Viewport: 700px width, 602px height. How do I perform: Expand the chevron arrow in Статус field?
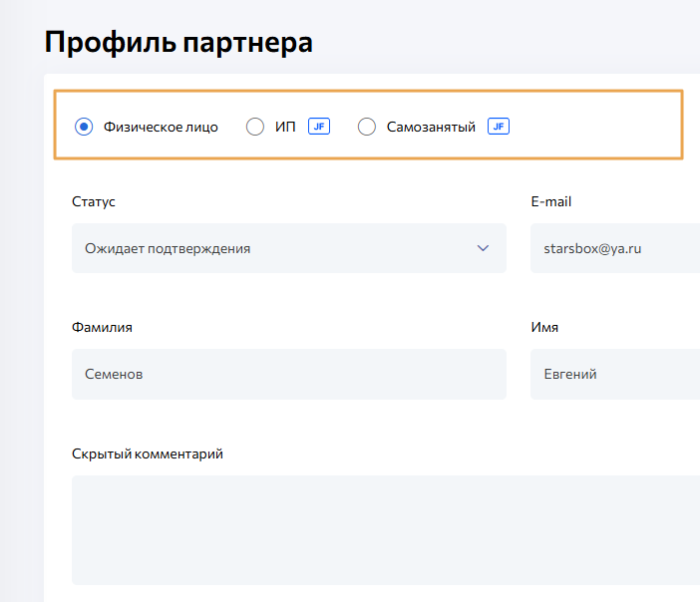coord(483,248)
